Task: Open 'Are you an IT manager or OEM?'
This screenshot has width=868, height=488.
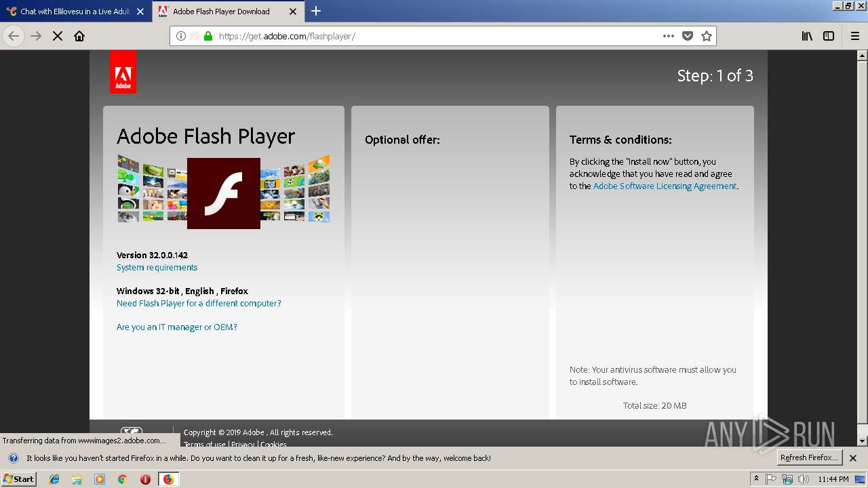Action: (177, 327)
